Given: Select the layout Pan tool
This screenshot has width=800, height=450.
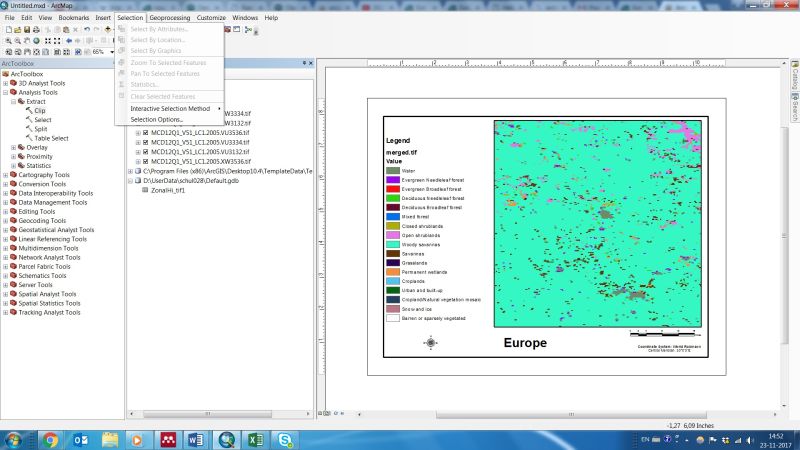Looking at the screenshot, I should coord(27,52).
